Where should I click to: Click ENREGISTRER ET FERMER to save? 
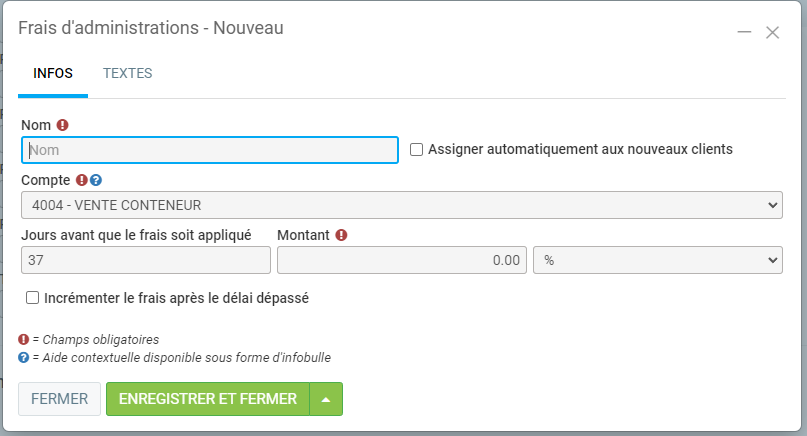pyautogui.click(x=208, y=399)
